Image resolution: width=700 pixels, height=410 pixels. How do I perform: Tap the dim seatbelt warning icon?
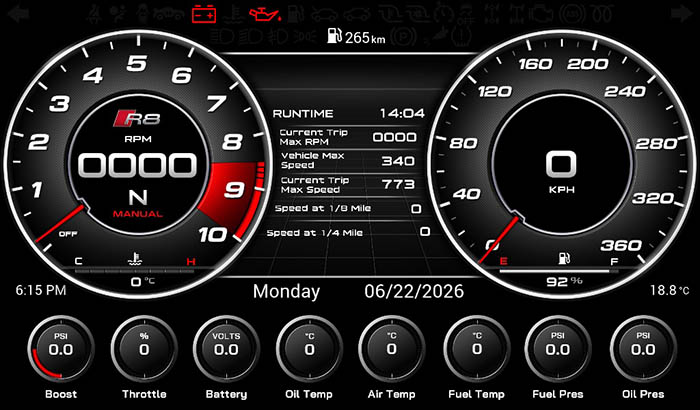pyautogui.click(x=94, y=14)
